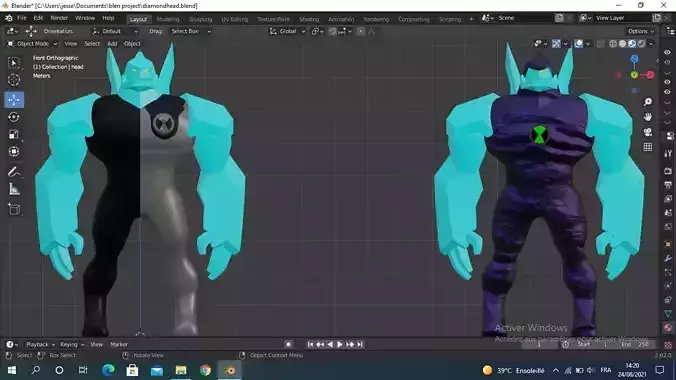
Task: Activate the Rotate tool
Action: point(14,117)
